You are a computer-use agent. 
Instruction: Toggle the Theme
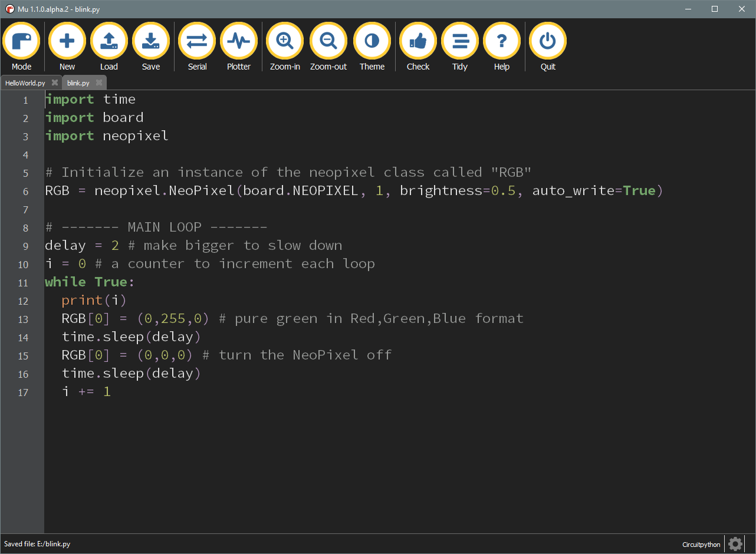point(372,47)
